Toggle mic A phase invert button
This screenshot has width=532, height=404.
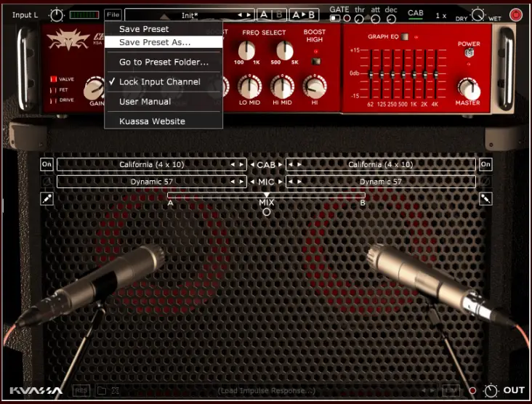(47, 182)
